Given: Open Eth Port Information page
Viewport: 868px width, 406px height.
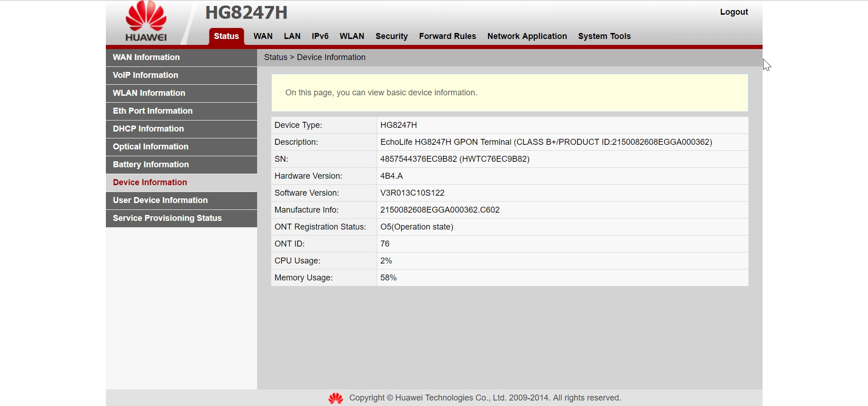Looking at the screenshot, I should point(181,111).
